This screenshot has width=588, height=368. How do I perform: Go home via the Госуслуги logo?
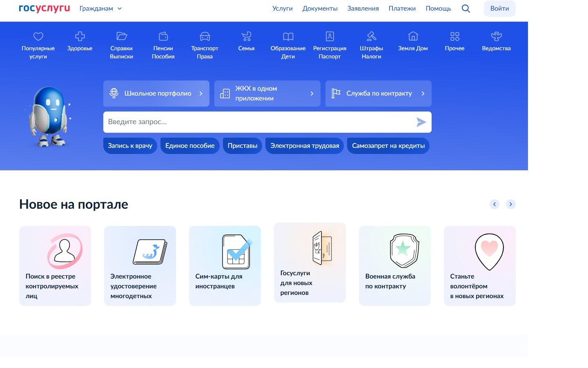tap(45, 9)
